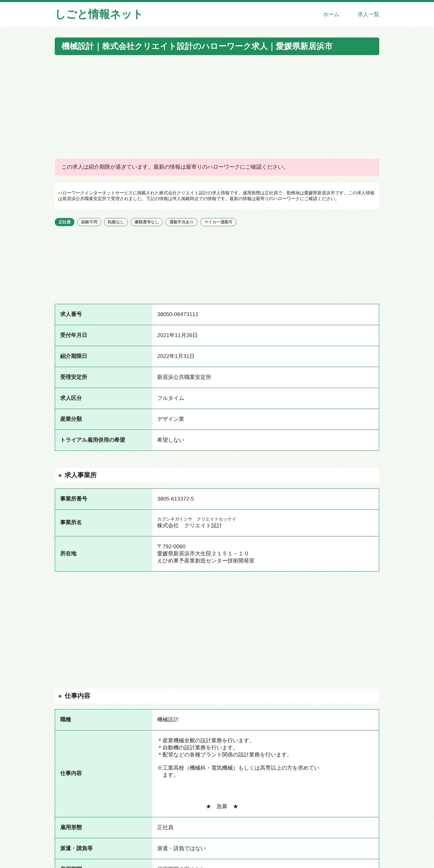Click the ★ 急募 ★ text
The height and width of the screenshot is (868, 434).
point(222,806)
